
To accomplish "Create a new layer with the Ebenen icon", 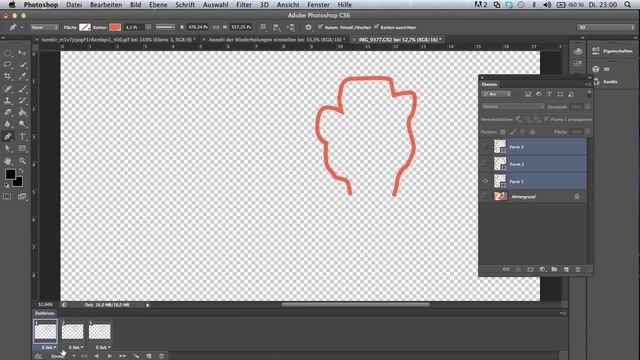I will tap(566, 269).
